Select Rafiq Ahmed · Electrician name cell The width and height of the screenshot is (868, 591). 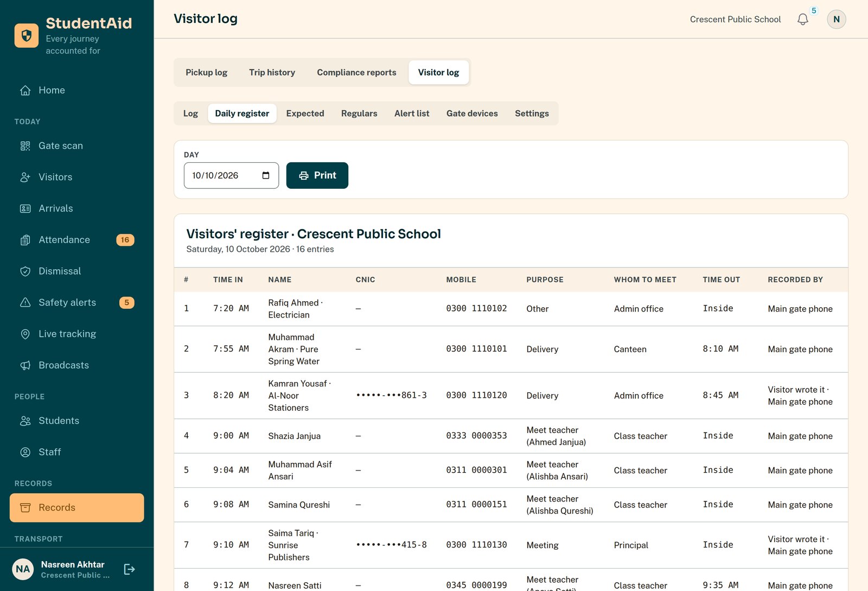(x=296, y=309)
